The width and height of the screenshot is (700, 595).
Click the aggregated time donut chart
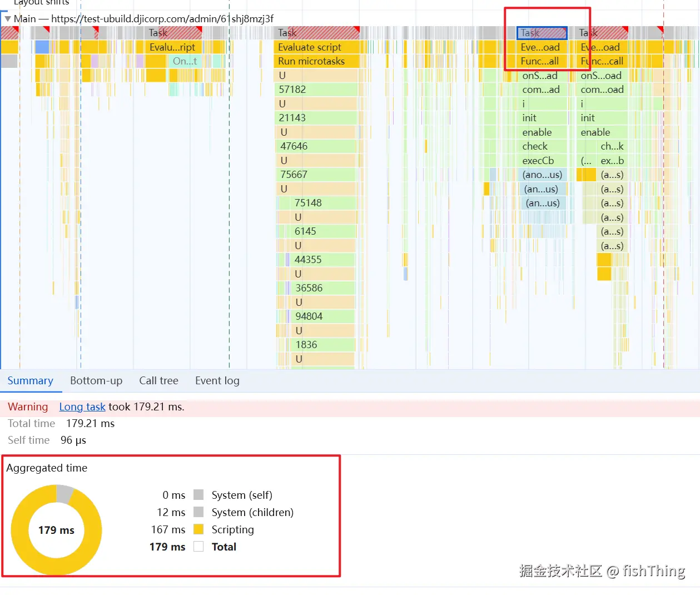[x=56, y=530]
